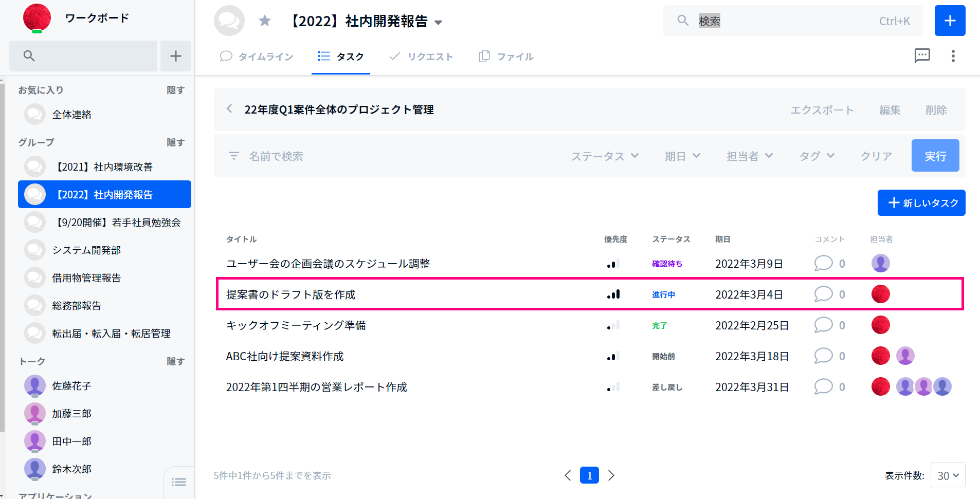Viewport: 980px width, 499px height.
Task: Click the 実行 button
Action: [x=935, y=155]
